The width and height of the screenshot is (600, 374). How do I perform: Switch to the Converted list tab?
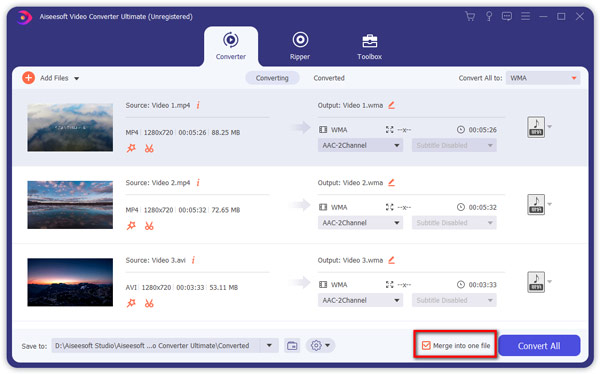coord(329,78)
